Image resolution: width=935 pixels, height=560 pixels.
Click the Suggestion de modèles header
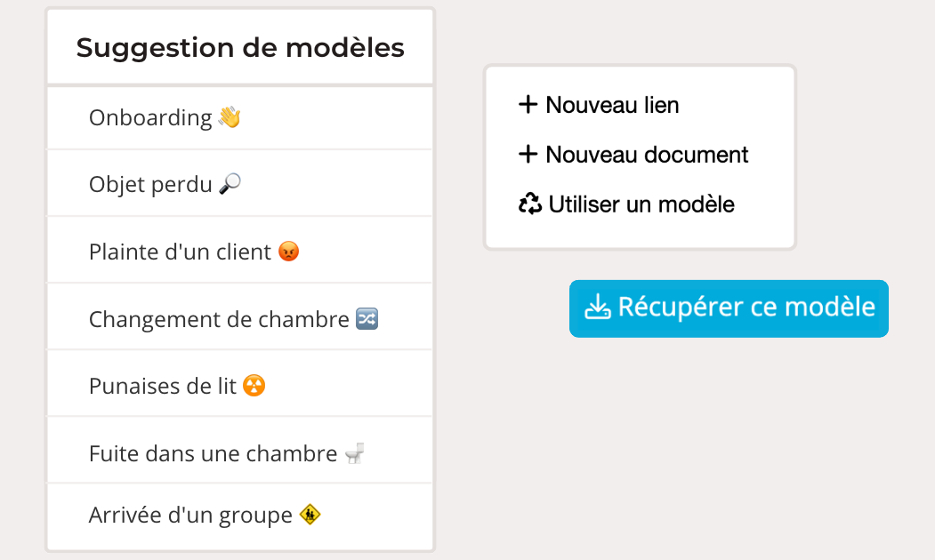(240, 47)
